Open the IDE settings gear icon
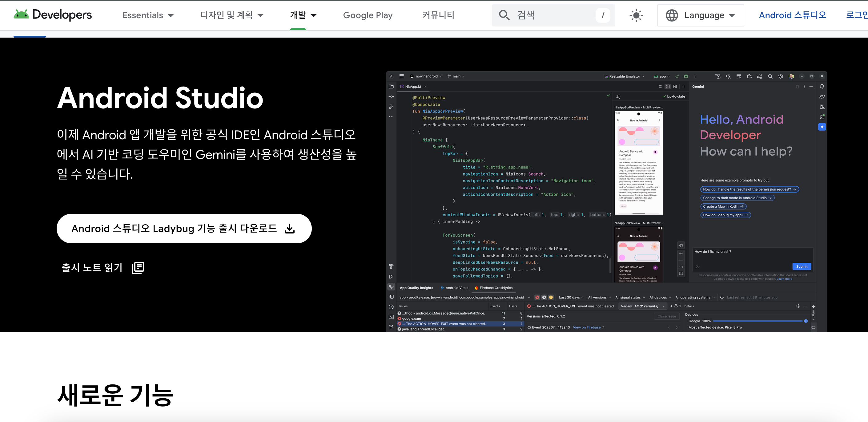Image resolution: width=868 pixels, height=422 pixels. 780,76
